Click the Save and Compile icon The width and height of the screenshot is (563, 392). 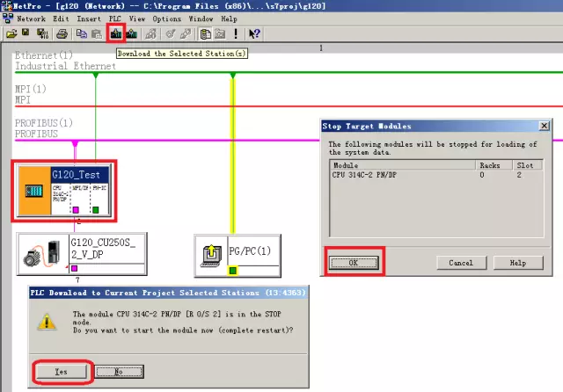(x=41, y=34)
